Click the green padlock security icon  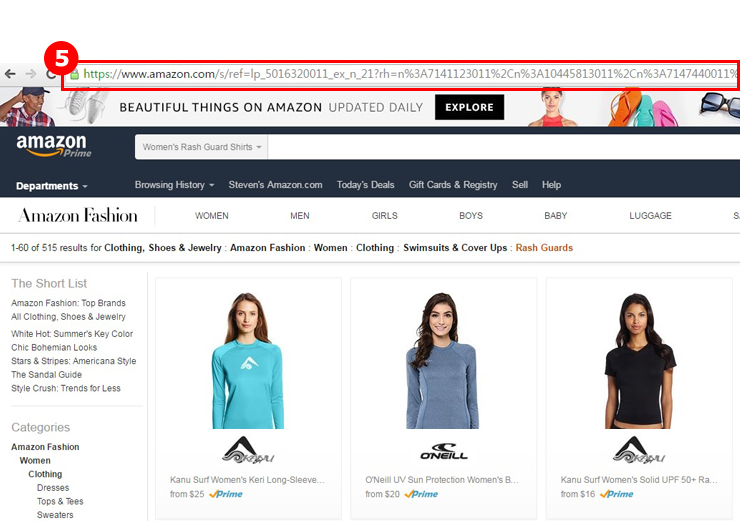click(74, 75)
